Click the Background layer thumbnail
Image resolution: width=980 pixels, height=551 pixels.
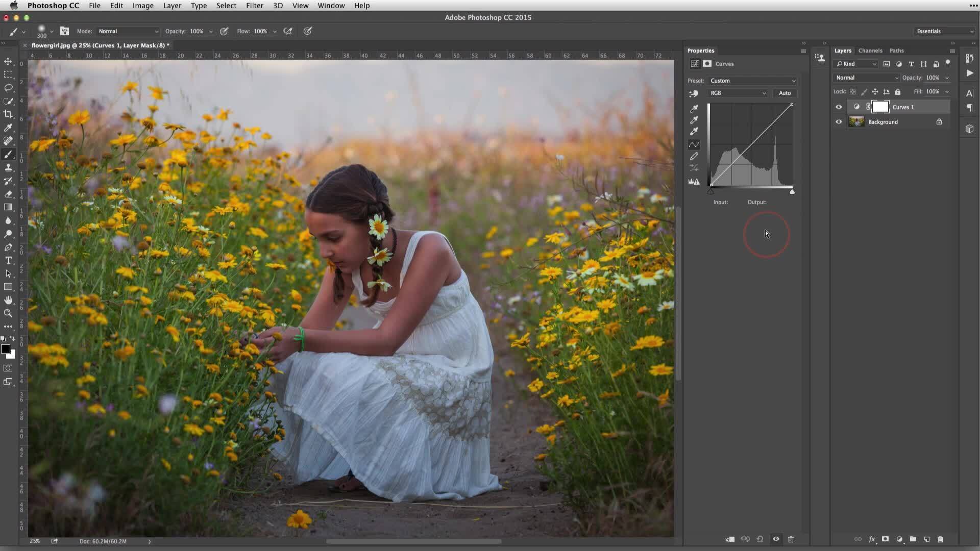(856, 122)
